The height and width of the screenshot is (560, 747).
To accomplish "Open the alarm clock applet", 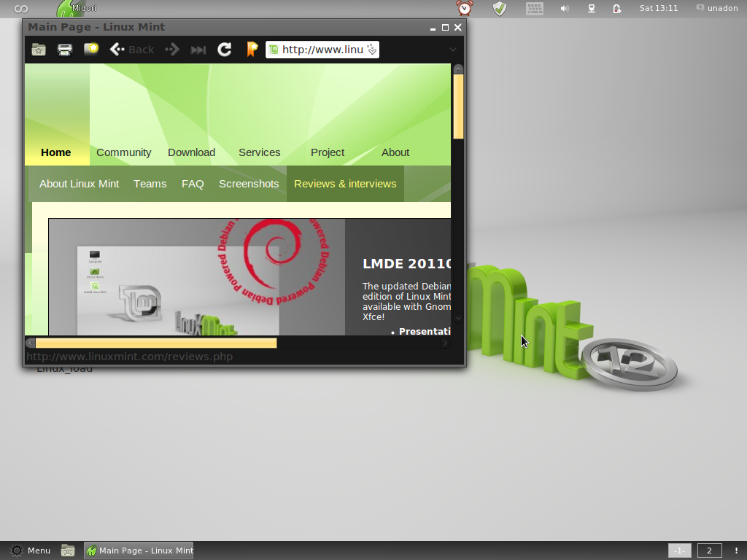I will coord(465,8).
